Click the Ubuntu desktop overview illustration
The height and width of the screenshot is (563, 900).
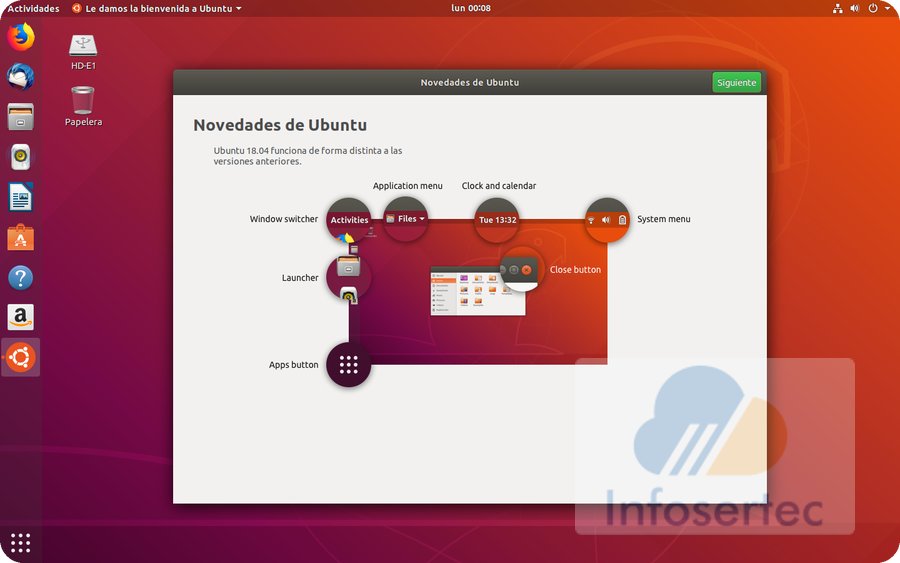pos(470,290)
